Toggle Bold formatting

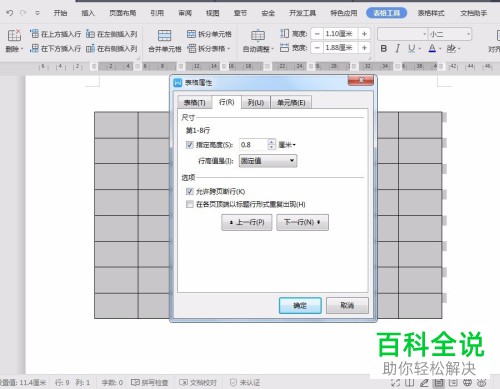point(384,49)
